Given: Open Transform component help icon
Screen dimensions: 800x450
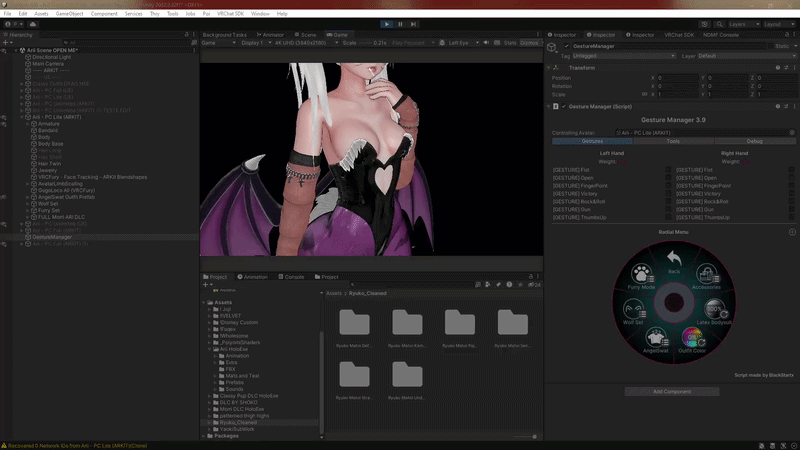Looking at the screenshot, I should point(778,67).
